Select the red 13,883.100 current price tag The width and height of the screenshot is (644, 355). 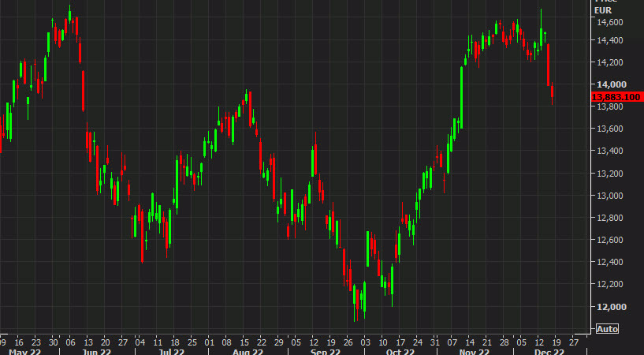617,97
